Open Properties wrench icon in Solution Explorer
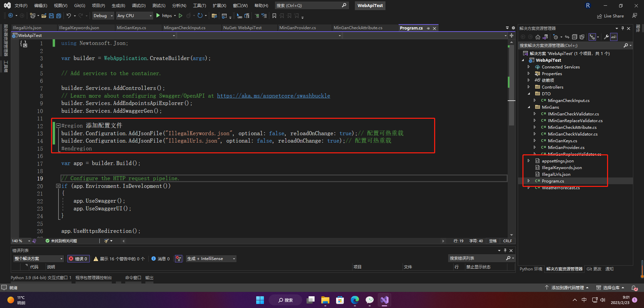This screenshot has height=308, width=644. [606, 37]
